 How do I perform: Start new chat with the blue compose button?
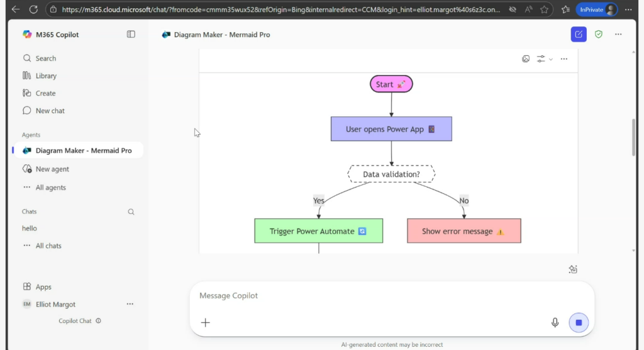579,34
